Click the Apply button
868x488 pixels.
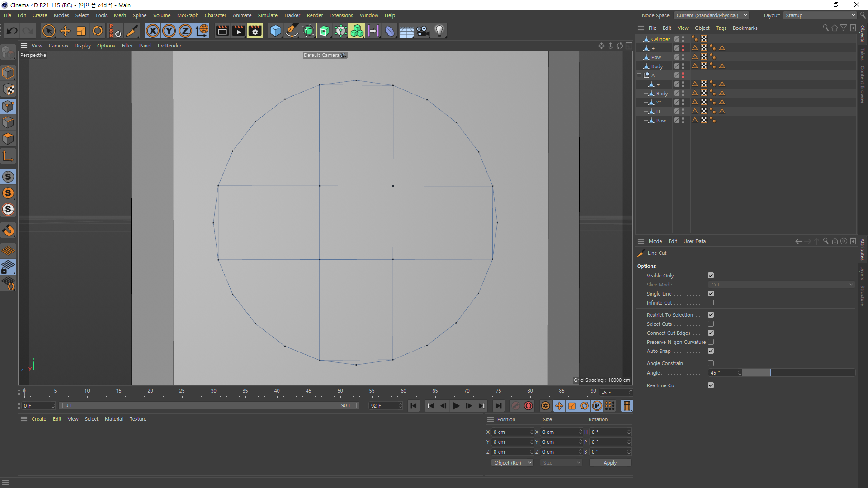[610, 463]
